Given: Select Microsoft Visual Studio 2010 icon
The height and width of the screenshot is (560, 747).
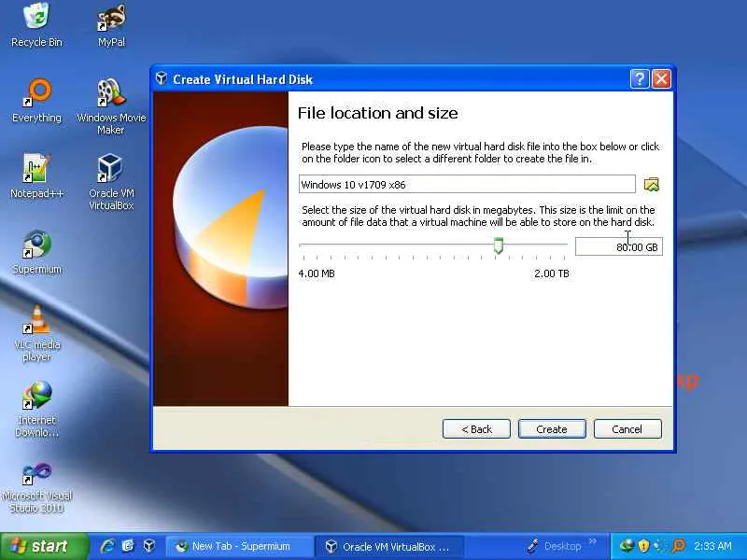Looking at the screenshot, I should pos(36,487).
